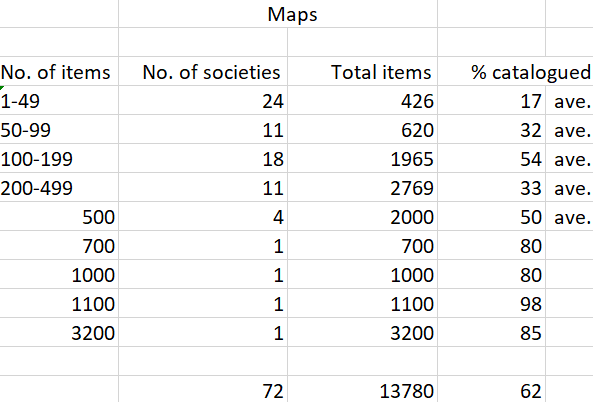Select the 50-99 range cell
The image size is (593, 402).
pos(59,130)
